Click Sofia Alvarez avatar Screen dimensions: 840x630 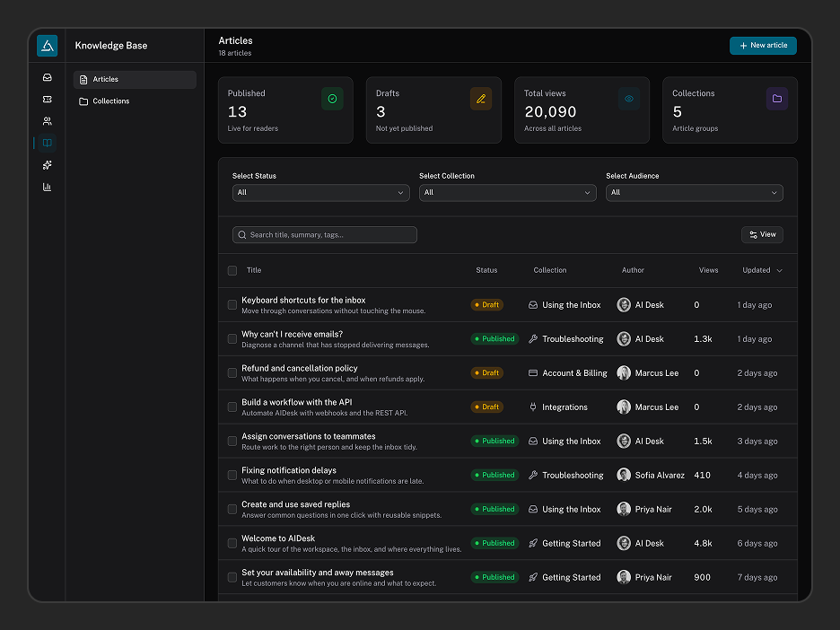click(624, 475)
